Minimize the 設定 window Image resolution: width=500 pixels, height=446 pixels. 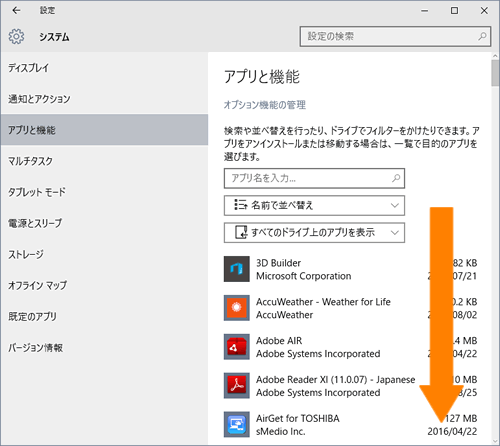point(424,11)
